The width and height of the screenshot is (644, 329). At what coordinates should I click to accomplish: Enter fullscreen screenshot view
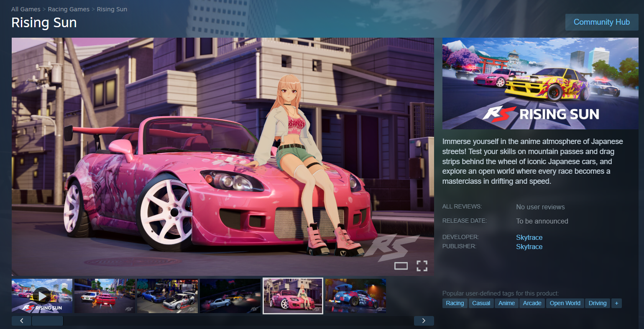[x=422, y=266]
